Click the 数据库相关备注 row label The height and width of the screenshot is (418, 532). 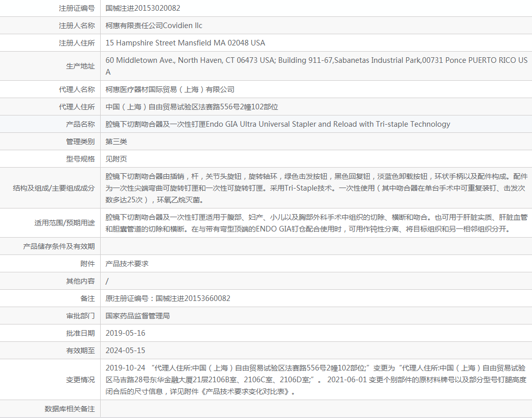click(70, 409)
